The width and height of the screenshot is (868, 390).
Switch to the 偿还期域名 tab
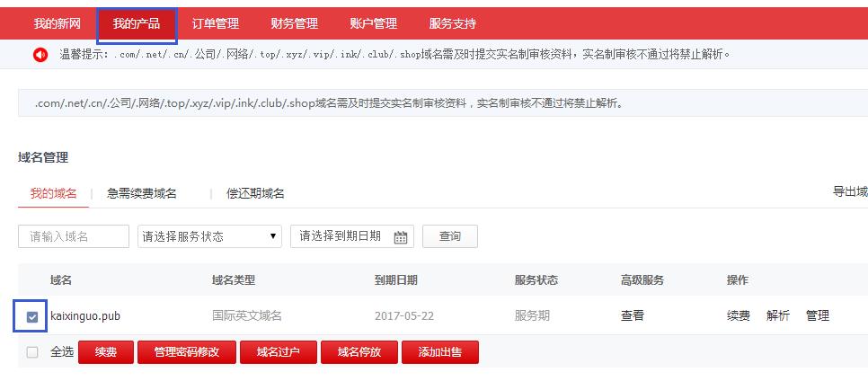click(x=255, y=193)
